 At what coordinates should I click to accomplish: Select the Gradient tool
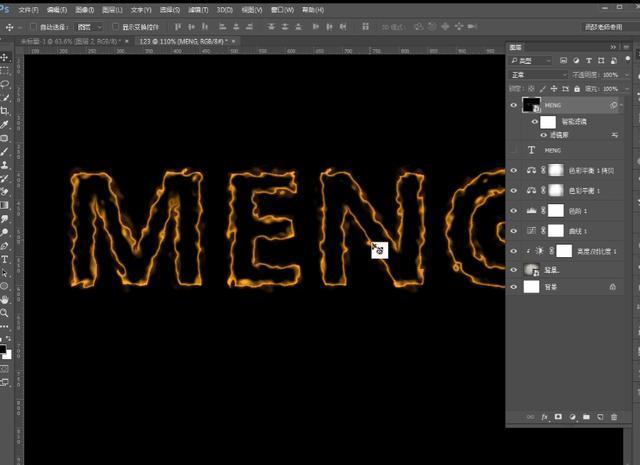[x=4, y=205]
